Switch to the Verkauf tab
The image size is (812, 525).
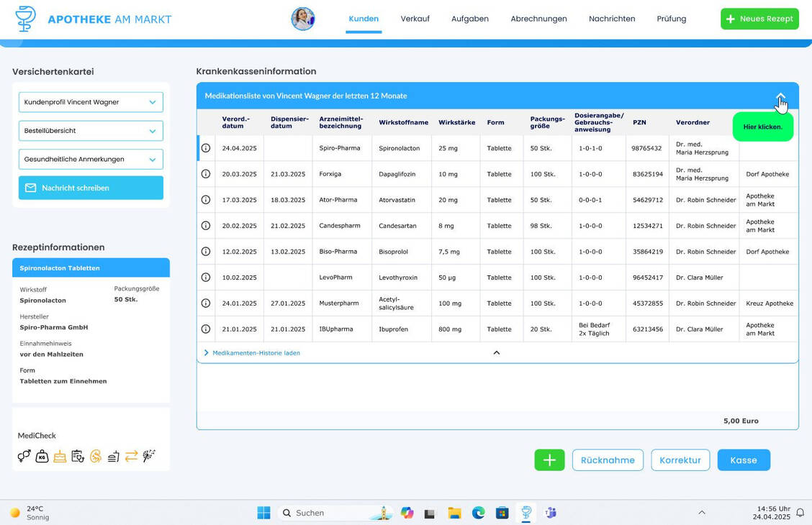415,19
